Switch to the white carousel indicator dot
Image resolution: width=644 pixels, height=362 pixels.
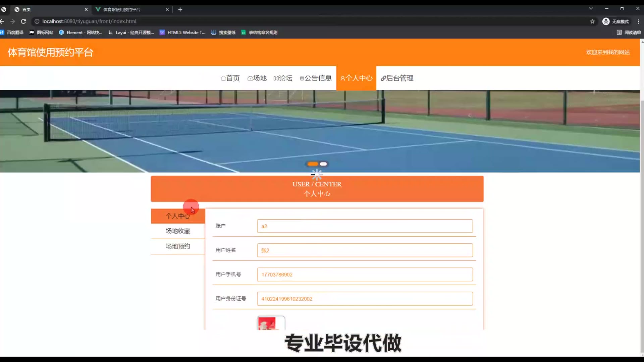pyautogui.click(x=323, y=164)
